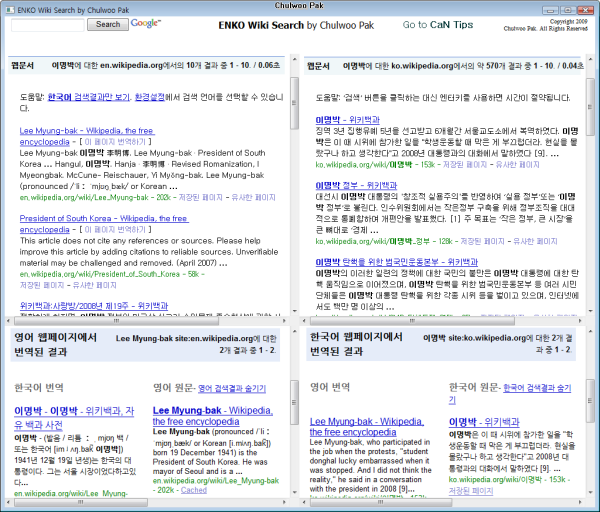600x512 pixels.
Task: Click the top-right pane scroll-down arrow
Action: (x=590, y=311)
